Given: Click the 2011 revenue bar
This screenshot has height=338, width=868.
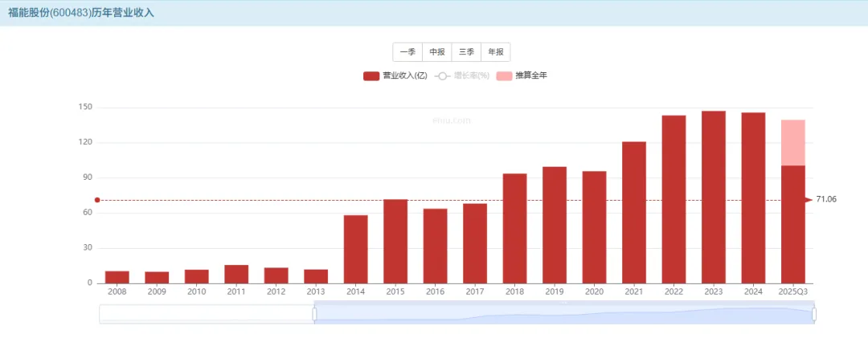Looking at the screenshot, I should pyautogui.click(x=236, y=275).
